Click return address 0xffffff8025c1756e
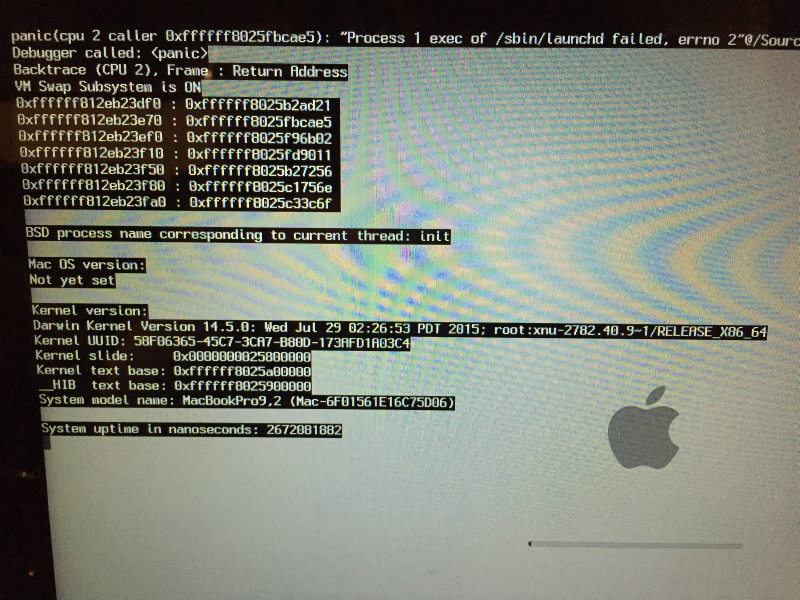The width and height of the screenshot is (800, 600). coord(261,187)
